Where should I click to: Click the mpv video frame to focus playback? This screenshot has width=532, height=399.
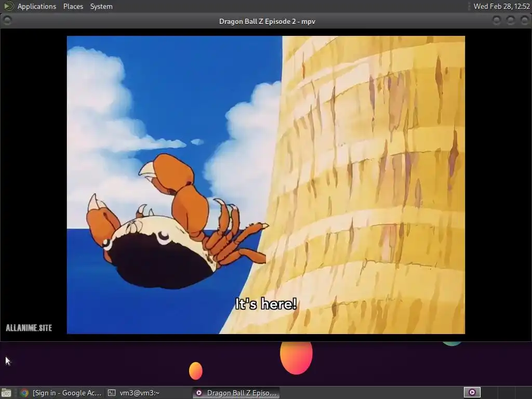(265, 184)
